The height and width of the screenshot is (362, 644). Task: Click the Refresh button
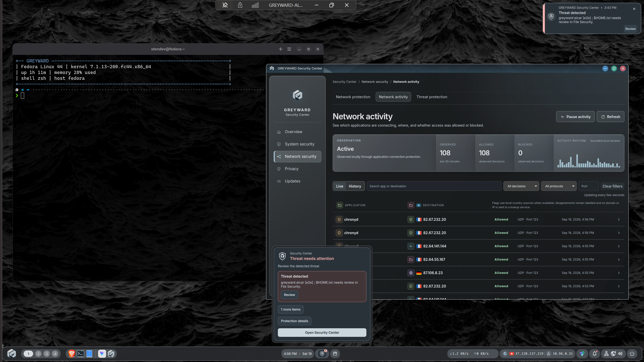pos(610,117)
